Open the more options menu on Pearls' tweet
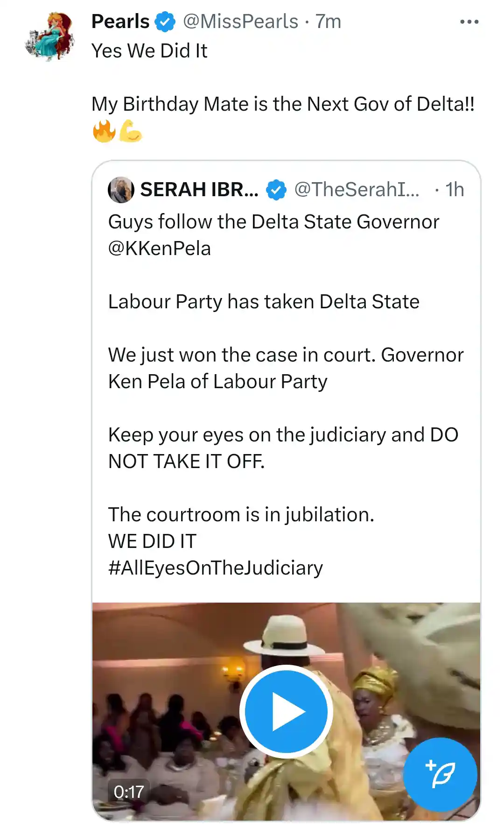The height and width of the screenshot is (824, 504). point(468,21)
